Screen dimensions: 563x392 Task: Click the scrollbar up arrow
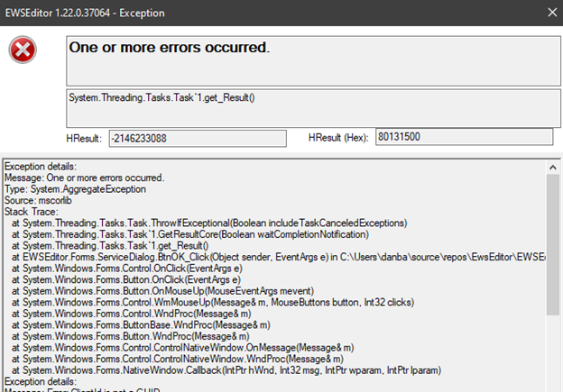tap(552, 165)
